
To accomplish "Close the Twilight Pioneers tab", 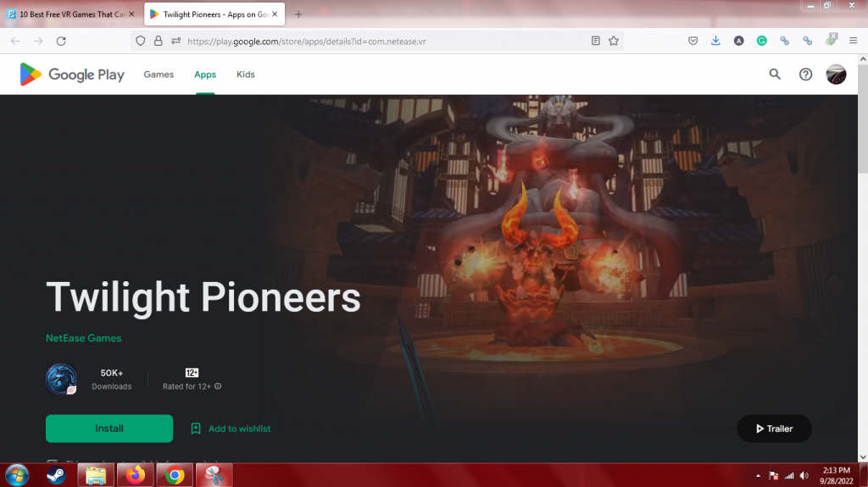I will [x=275, y=14].
